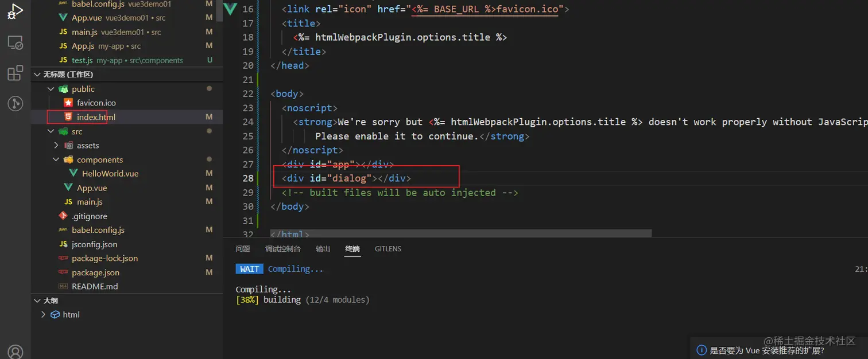Open favicon.ico in the file tree
This screenshot has width=868, height=359.
coord(96,103)
